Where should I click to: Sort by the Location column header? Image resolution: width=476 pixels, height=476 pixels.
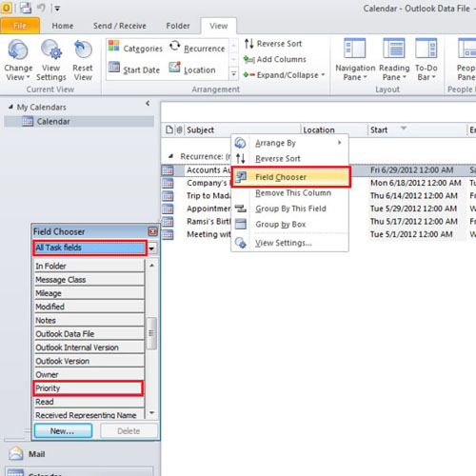(x=334, y=129)
